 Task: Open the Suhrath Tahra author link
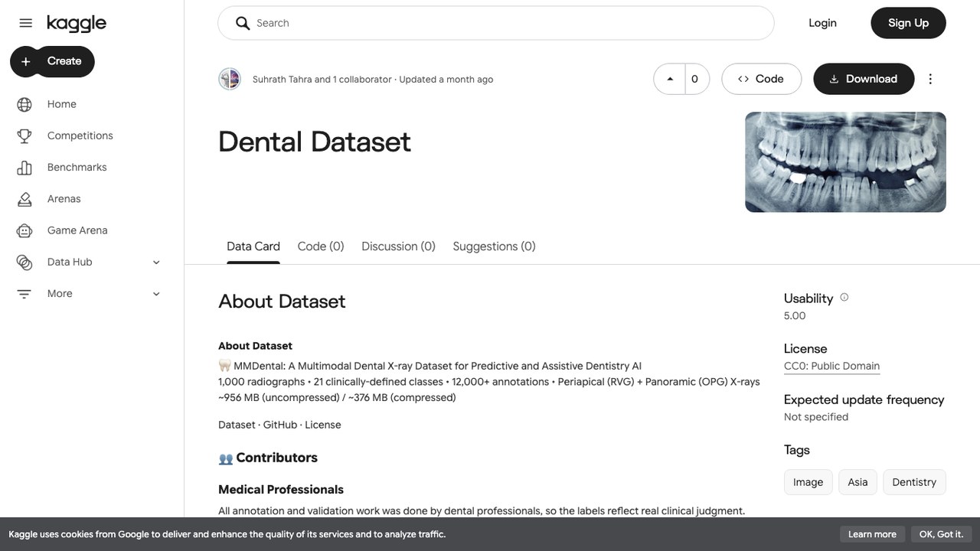click(x=282, y=80)
